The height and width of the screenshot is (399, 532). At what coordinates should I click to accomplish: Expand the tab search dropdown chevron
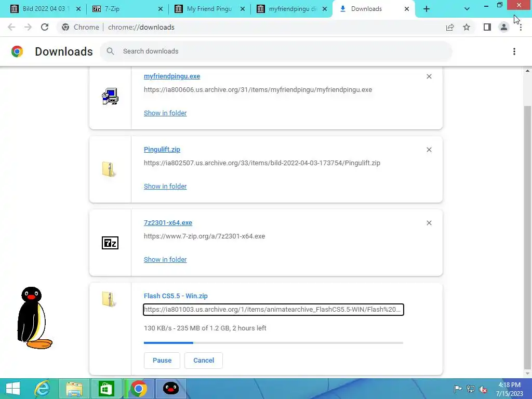click(467, 9)
